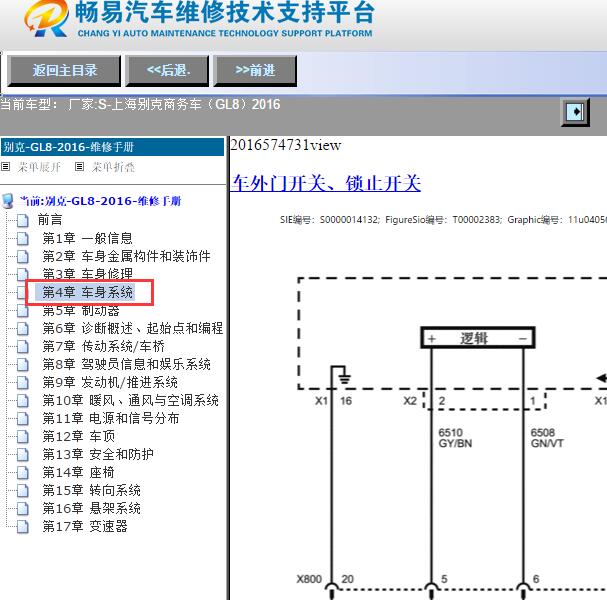Click the page icon beside 第12章

tap(23, 436)
